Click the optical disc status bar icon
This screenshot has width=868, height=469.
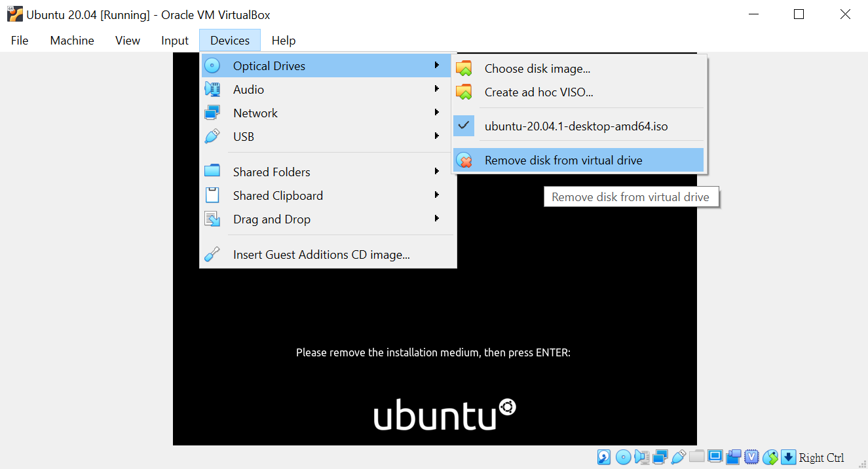(x=623, y=457)
